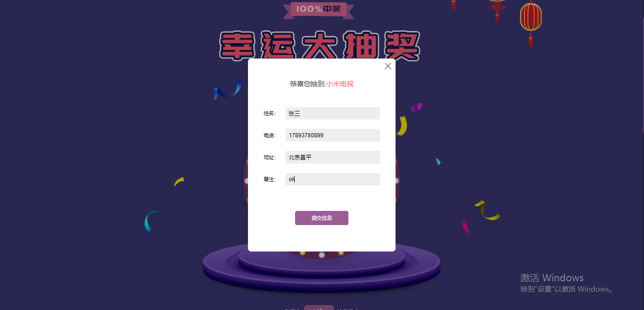Click the 姓名 field label
The image size is (644, 310).
(x=269, y=113)
